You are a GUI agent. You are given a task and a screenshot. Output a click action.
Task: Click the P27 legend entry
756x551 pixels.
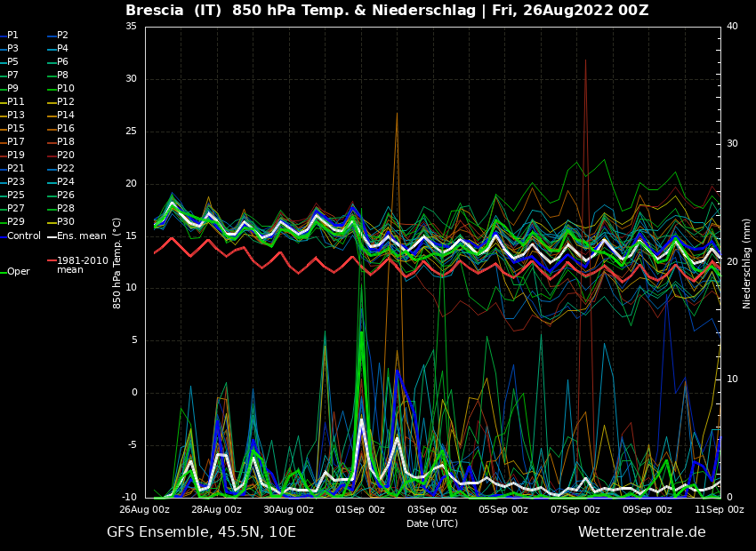pyautogui.click(x=15, y=209)
